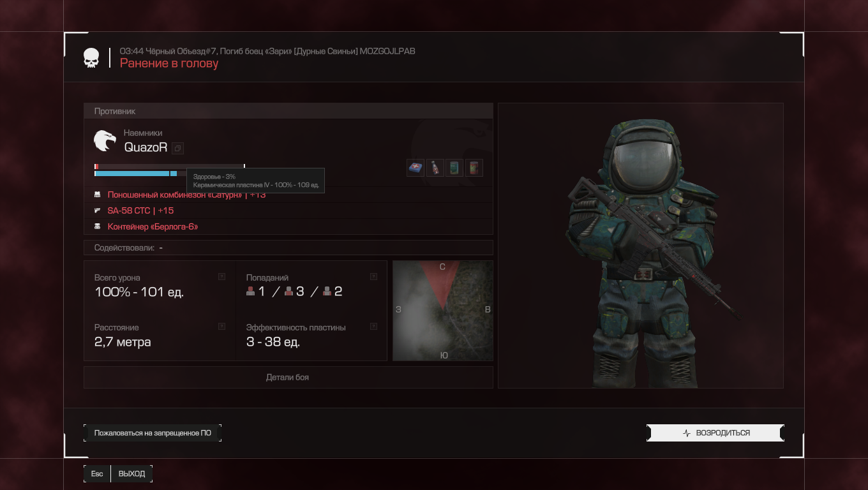Click the «Поношенный комбинезон «Сатурн»» item link
Viewport: 868px width, 490px height.
tap(186, 195)
